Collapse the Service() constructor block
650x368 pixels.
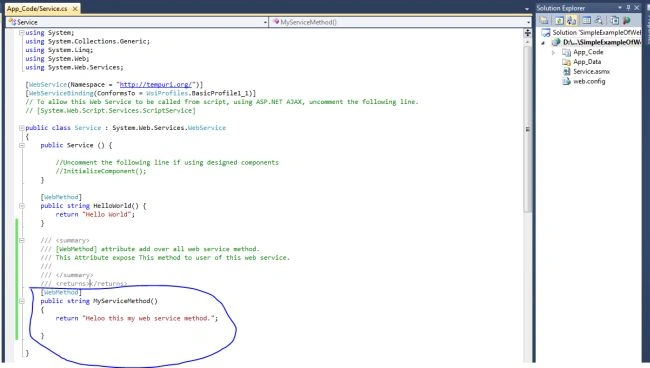click(x=22, y=145)
